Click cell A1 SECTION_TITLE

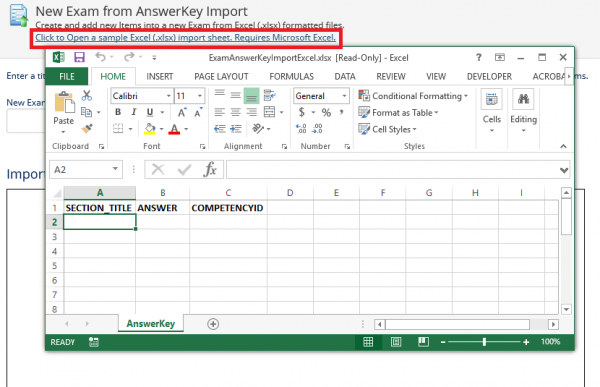click(99, 208)
